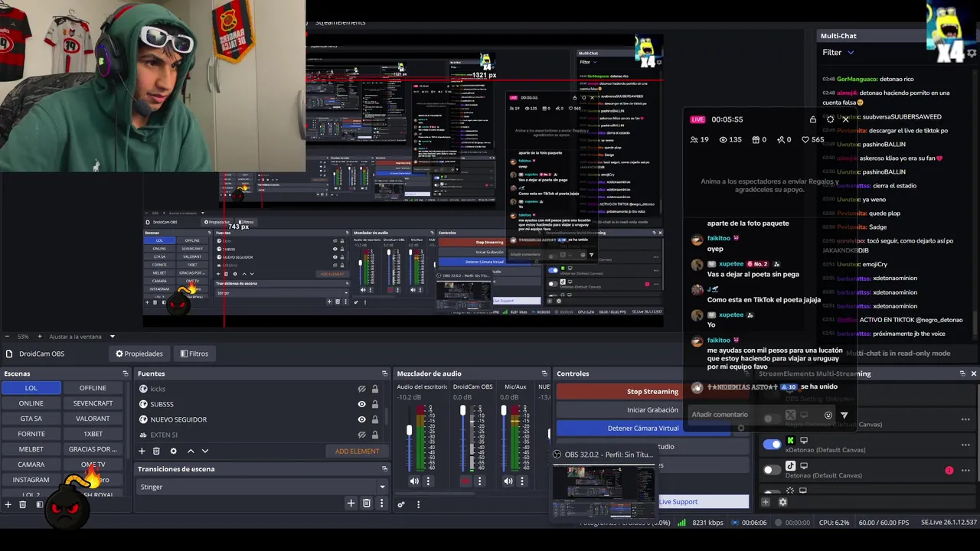Viewport: 980px width, 551px height.
Task: Remove selected source in Fuentes panel
Action: [x=156, y=451]
